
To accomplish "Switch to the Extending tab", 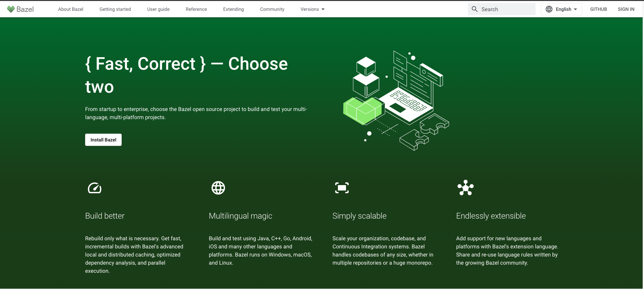I will [x=233, y=9].
